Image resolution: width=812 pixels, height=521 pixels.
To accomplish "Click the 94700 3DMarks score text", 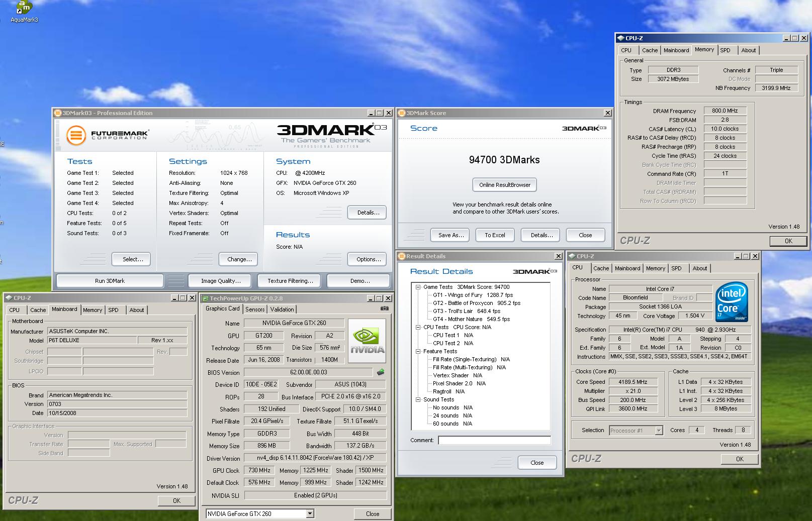I will click(504, 160).
